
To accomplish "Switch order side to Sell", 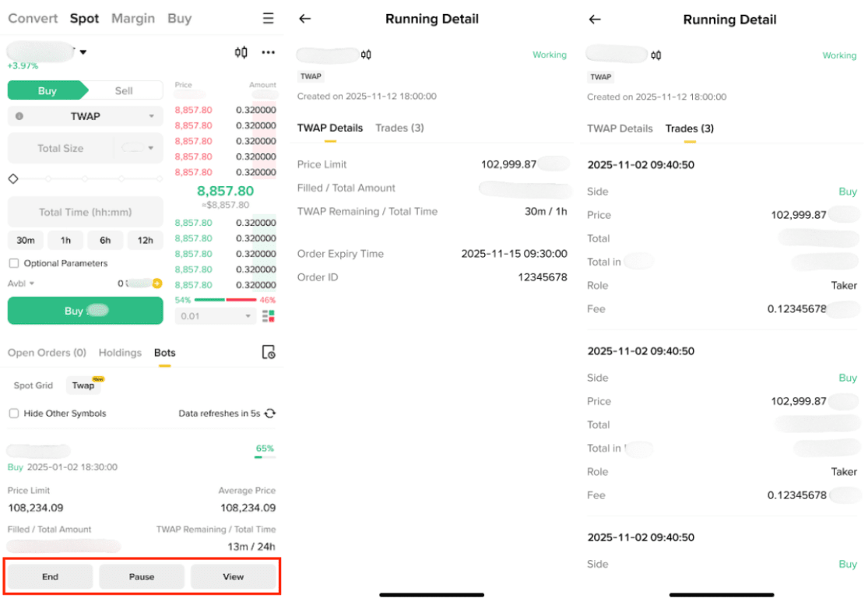I will click(124, 90).
